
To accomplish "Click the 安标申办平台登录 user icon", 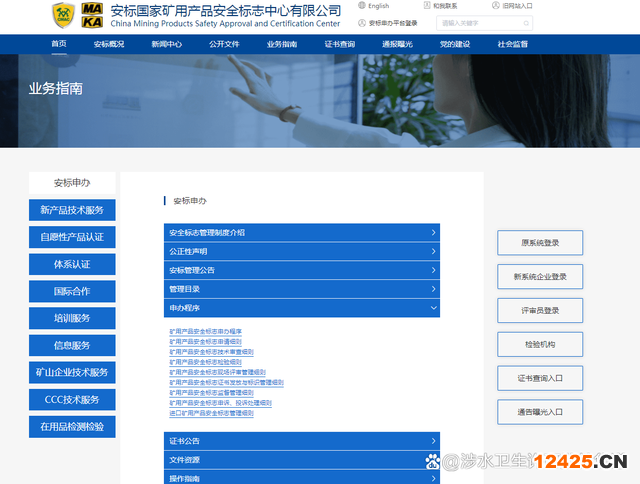I will (361, 22).
